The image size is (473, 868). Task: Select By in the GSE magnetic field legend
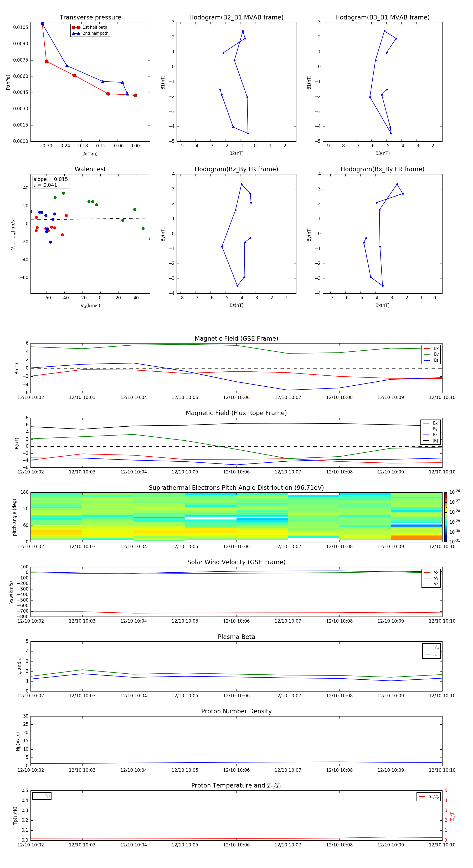point(431,354)
